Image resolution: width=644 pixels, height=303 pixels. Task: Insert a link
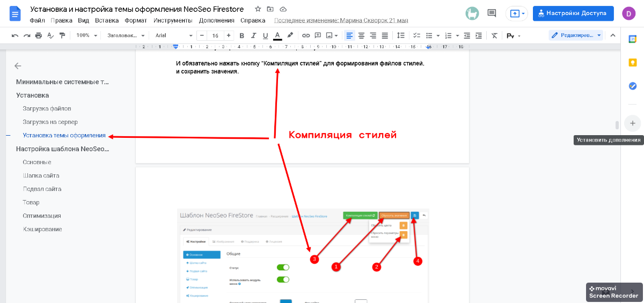click(306, 35)
